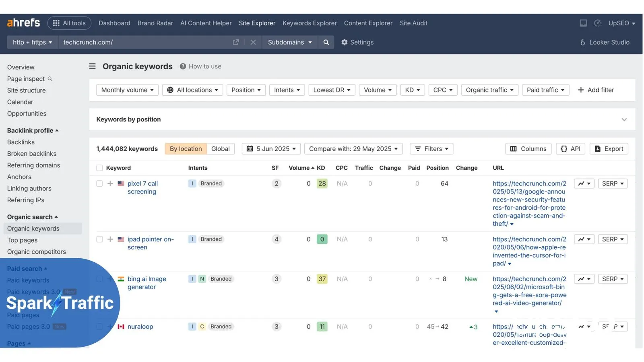644x362 pixels.
Task: Open the Dashboard tab
Action: (114, 23)
